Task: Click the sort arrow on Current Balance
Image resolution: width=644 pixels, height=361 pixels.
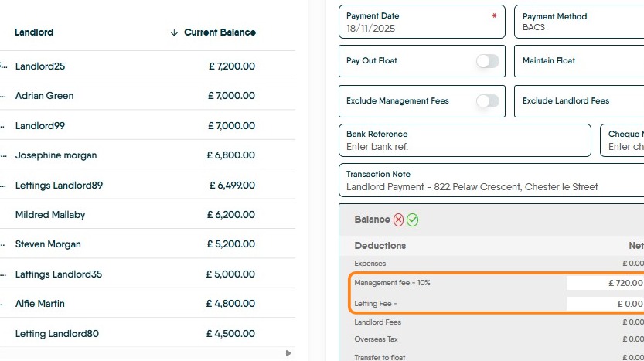Action: click(174, 32)
